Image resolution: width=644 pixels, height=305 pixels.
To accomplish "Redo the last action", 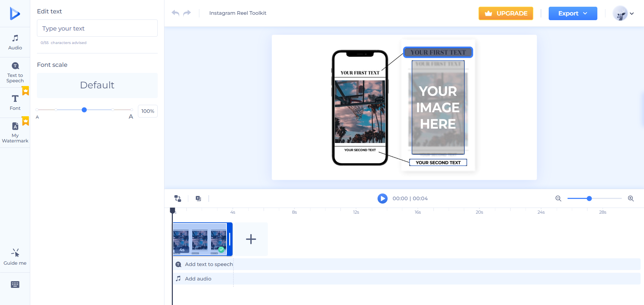I will click(x=187, y=12).
